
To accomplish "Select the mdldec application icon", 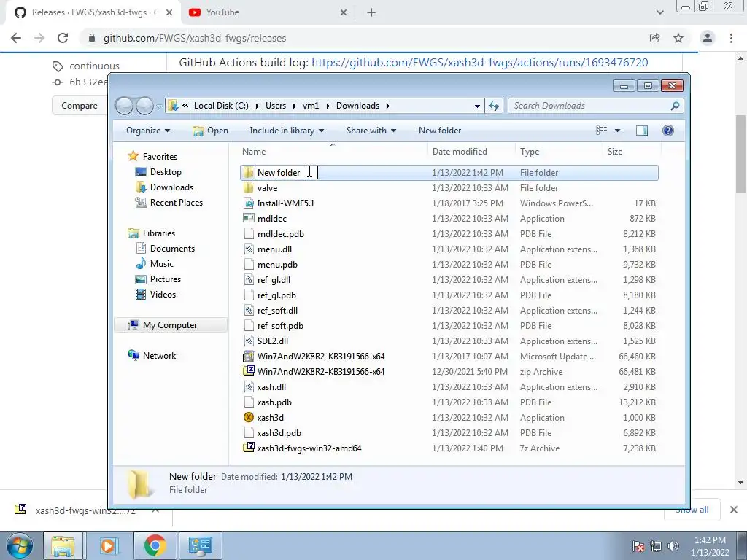I will pyautogui.click(x=249, y=219).
